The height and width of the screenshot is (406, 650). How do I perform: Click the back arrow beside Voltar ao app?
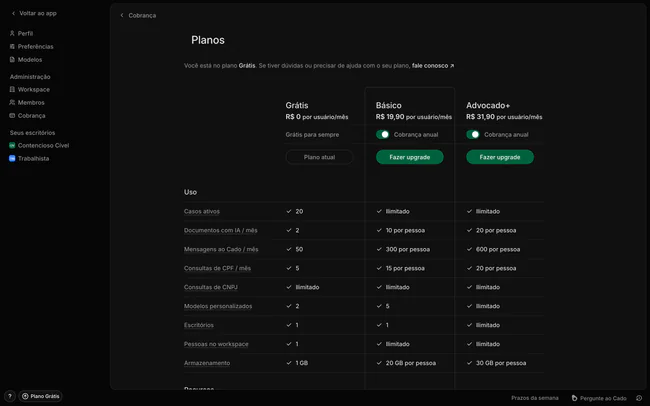click(13, 13)
